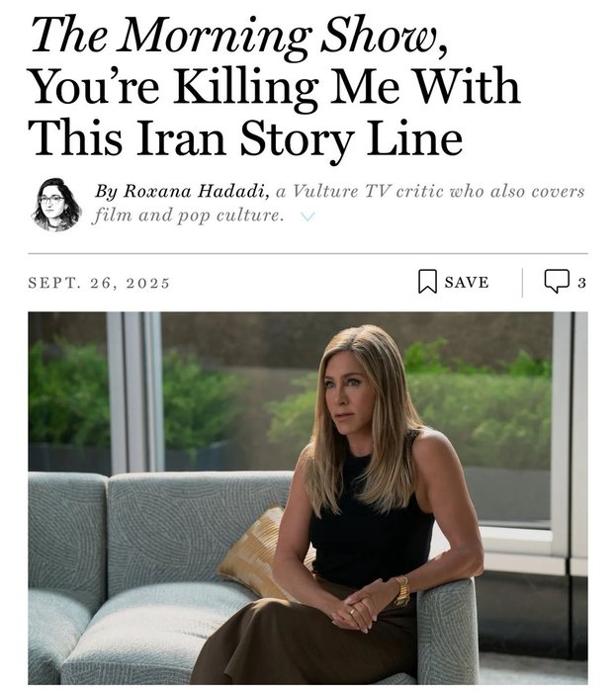
Task: Click 'This Iran Story Line' headline line
Action: (245, 137)
